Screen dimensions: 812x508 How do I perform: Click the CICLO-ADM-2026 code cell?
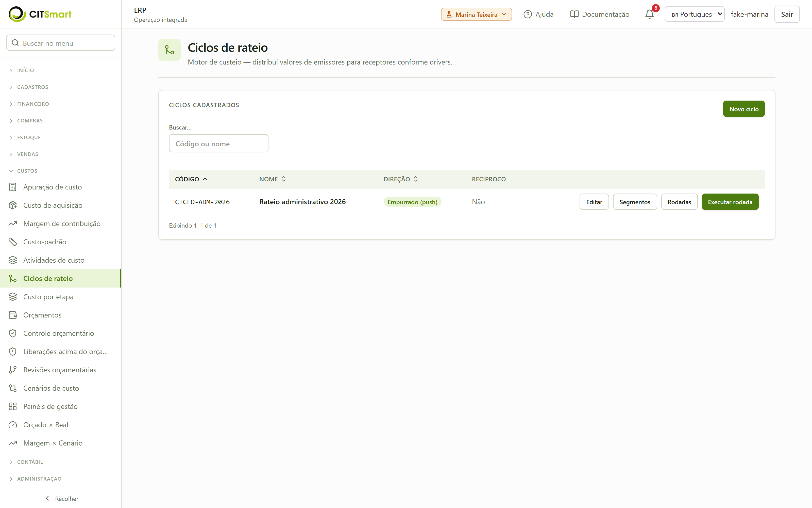pyautogui.click(x=202, y=202)
